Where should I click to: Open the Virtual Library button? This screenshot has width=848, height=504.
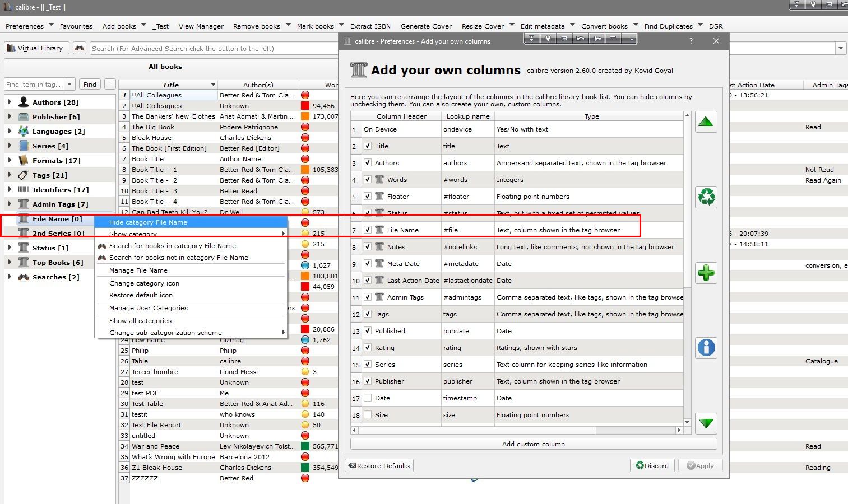point(37,48)
